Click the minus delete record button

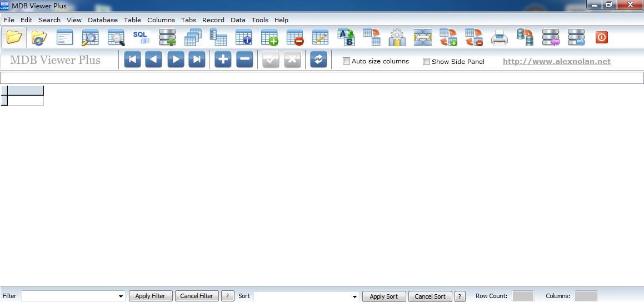tap(245, 60)
